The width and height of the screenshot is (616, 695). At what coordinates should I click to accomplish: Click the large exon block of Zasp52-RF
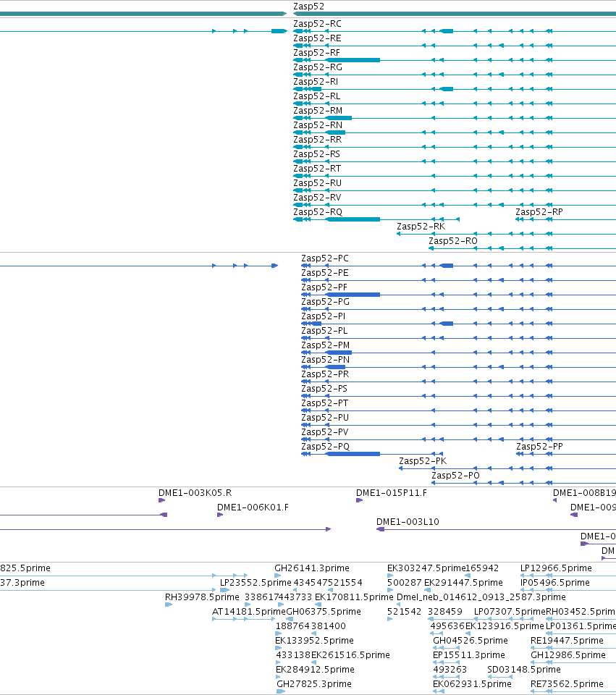(353, 60)
